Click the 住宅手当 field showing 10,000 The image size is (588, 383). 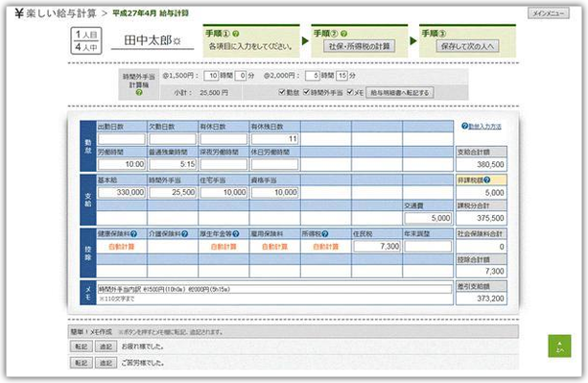click(223, 192)
